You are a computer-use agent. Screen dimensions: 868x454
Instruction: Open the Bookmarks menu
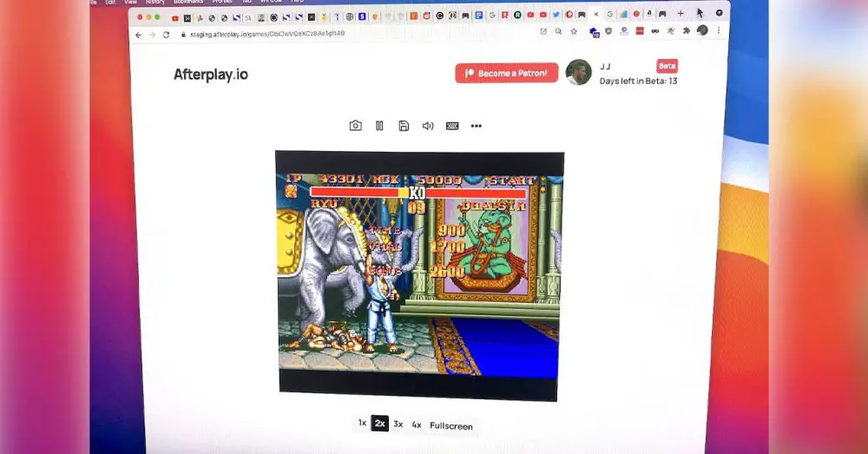coord(188,3)
